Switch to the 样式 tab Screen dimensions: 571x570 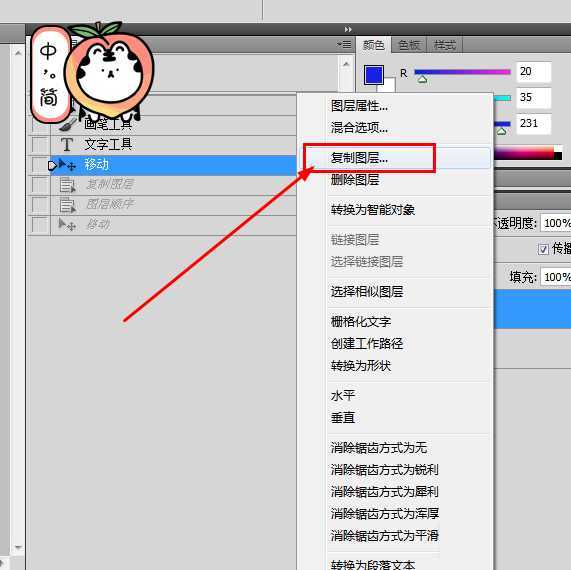[x=445, y=45]
